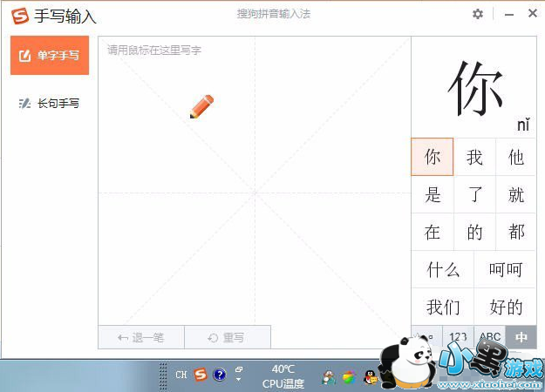The height and width of the screenshot is (392, 545).
Task: Click the CPU温度 temperature readout
Action: [x=283, y=376]
